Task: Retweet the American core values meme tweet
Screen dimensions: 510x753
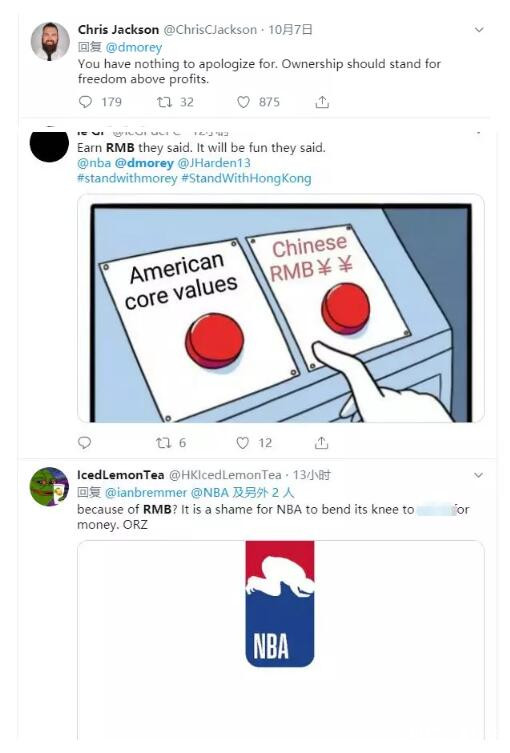Action: [164, 443]
